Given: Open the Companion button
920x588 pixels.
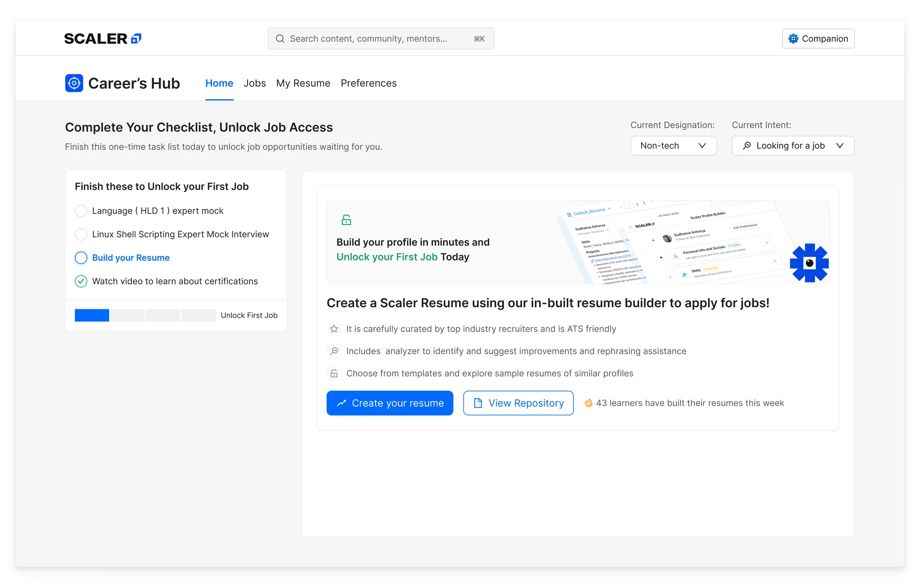Looking at the screenshot, I should [818, 38].
